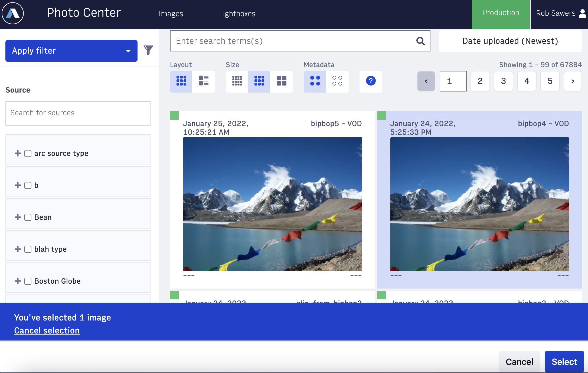588x373 pixels.
Task: Select the bipbop4 - VOD image thumbnail
Action: [x=480, y=204]
